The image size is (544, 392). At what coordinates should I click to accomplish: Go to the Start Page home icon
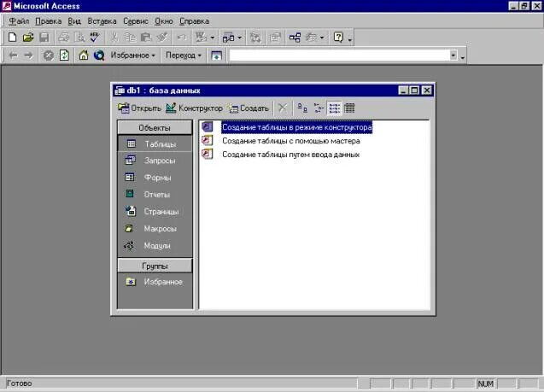click(x=84, y=56)
